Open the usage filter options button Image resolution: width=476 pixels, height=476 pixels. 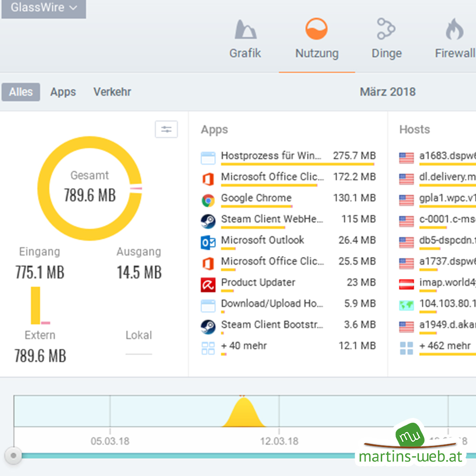[x=166, y=129]
